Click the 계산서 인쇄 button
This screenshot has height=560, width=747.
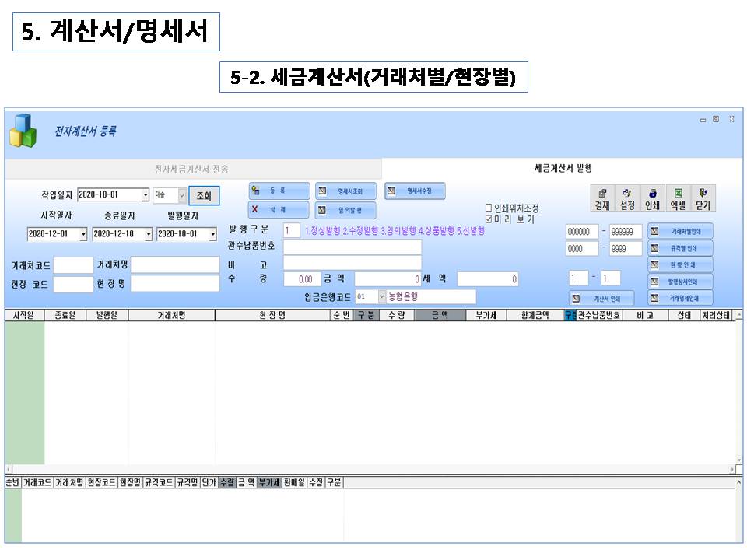[x=601, y=299]
